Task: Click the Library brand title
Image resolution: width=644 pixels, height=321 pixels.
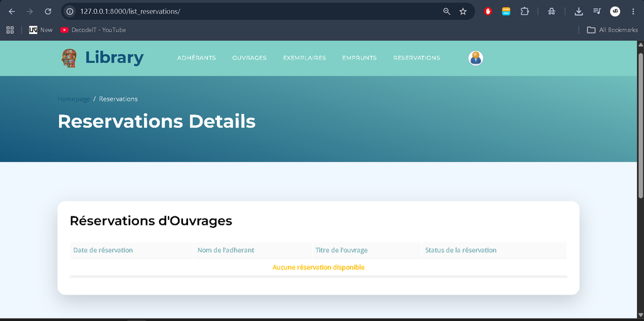Action: [114, 58]
